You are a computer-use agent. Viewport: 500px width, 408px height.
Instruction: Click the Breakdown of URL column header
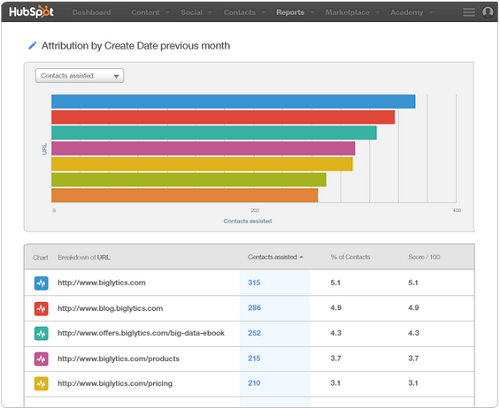[84, 257]
